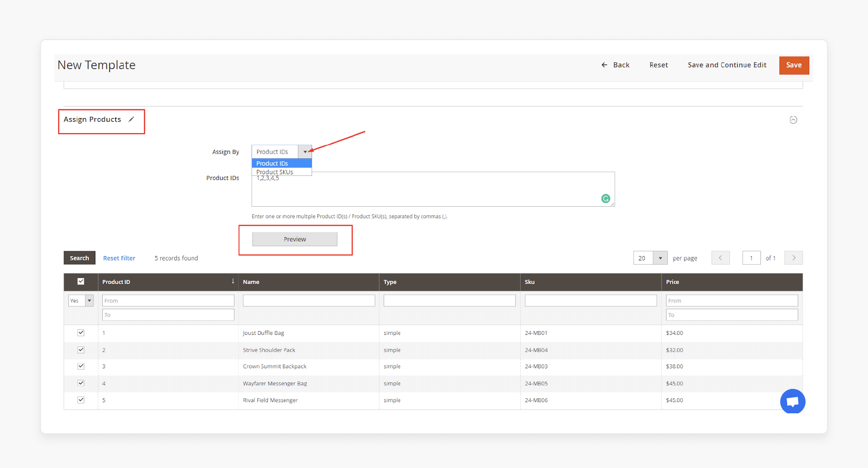
Task: Click the Preview button
Action: [x=294, y=239]
